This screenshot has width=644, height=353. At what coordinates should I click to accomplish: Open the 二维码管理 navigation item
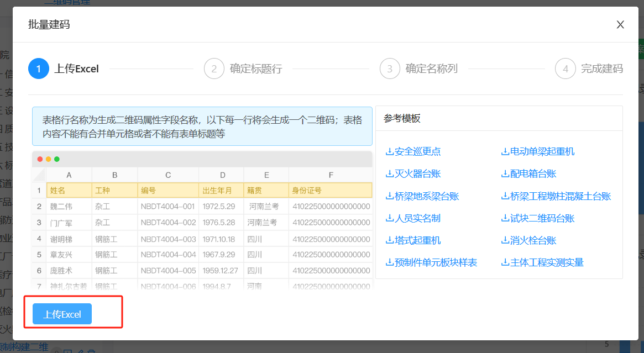pyautogui.click(x=65, y=2)
